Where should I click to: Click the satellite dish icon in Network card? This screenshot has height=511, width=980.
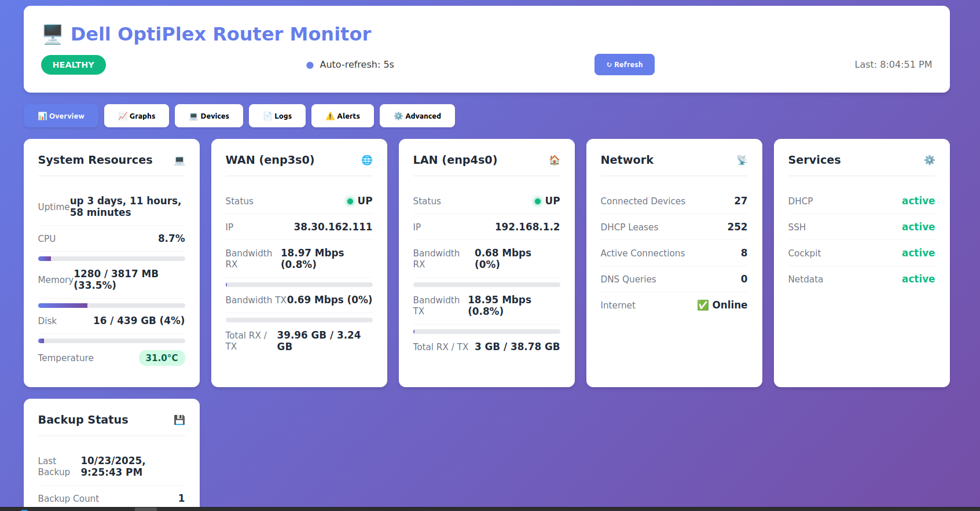click(x=742, y=160)
